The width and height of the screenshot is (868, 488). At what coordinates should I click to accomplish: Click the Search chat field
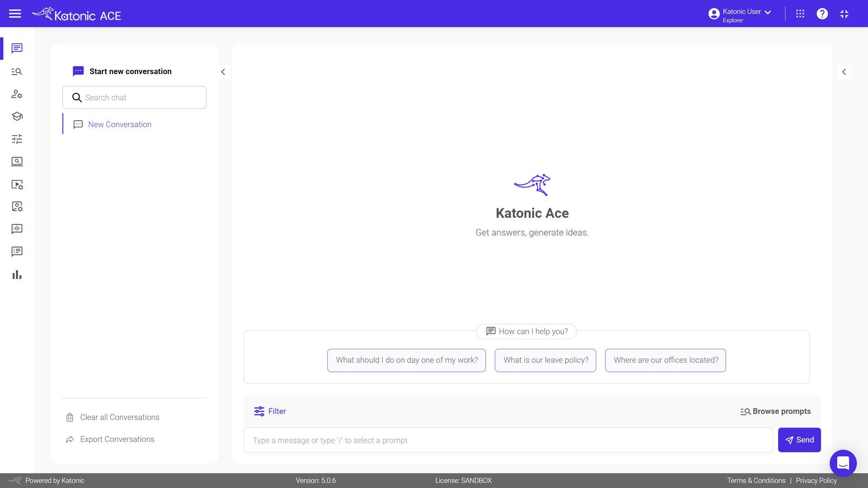(140, 98)
